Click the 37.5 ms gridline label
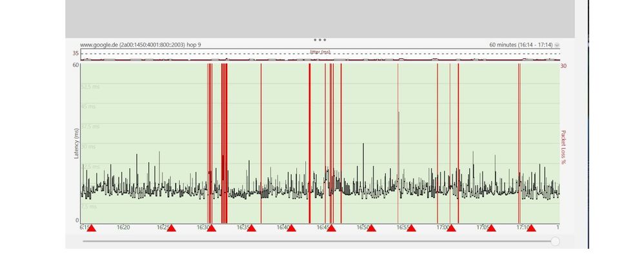 [90, 126]
